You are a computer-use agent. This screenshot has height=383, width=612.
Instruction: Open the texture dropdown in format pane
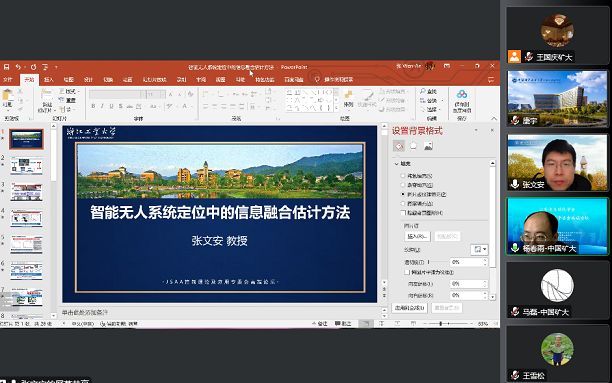(x=479, y=249)
